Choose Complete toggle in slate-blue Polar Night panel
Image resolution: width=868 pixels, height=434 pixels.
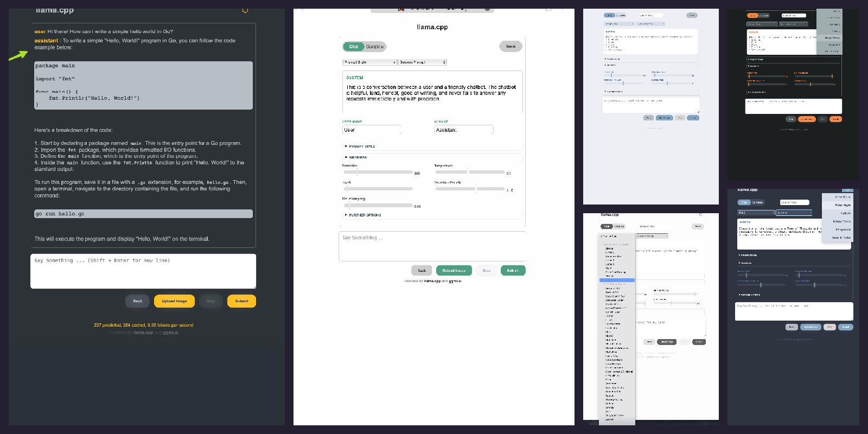(x=757, y=202)
